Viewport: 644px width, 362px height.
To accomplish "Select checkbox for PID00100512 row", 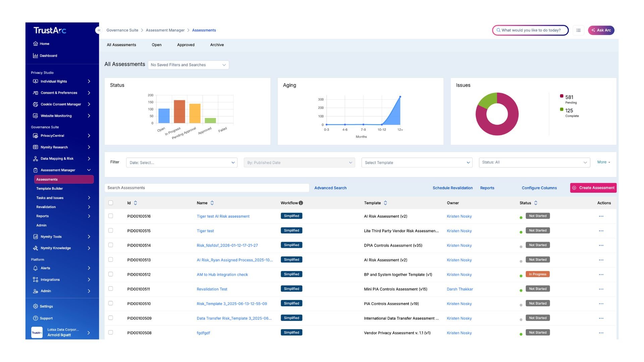I will pyautogui.click(x=111, y=274).
